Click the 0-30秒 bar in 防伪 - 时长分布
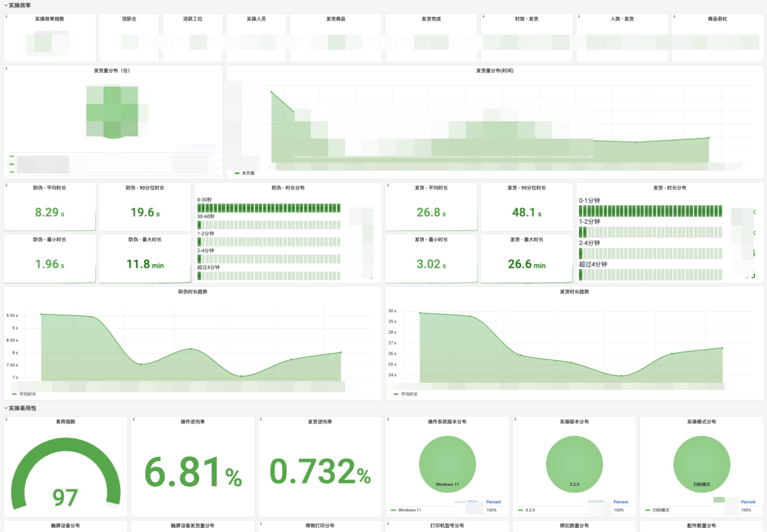This screenshot has height=532, width=767. click(268, 208)
